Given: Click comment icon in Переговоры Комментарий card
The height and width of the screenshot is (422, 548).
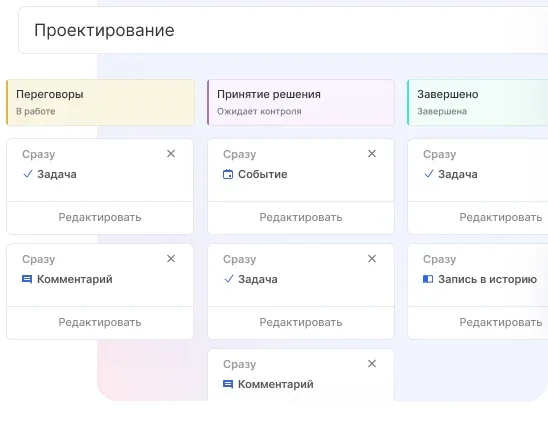Looking at the screenshot, I should click(27, 279).
